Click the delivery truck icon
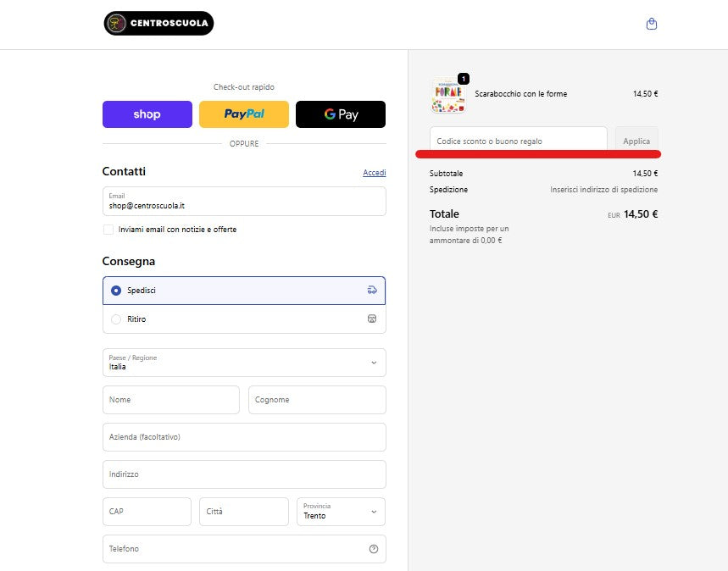The height and width of the screenshot is (571, 728). (371, 291)
